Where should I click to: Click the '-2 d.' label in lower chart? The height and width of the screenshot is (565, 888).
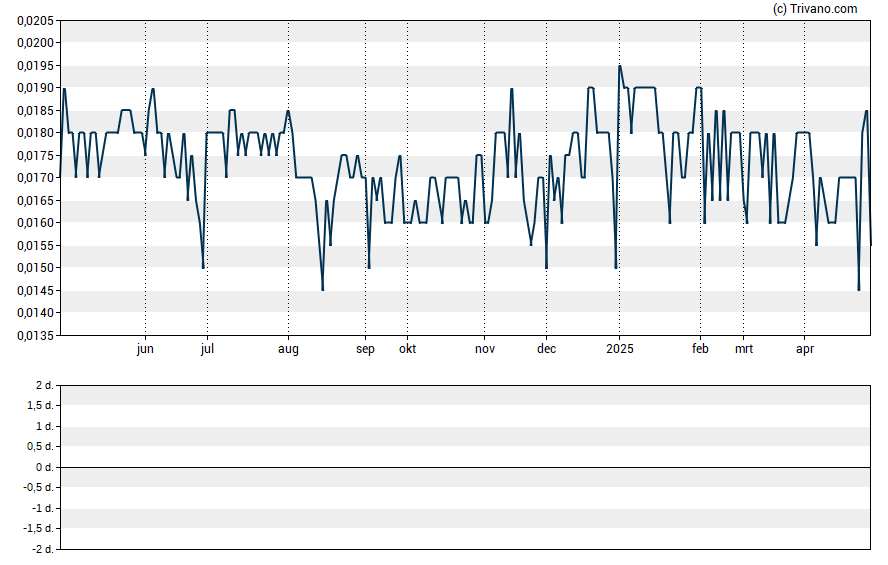[x=43, y=549]
